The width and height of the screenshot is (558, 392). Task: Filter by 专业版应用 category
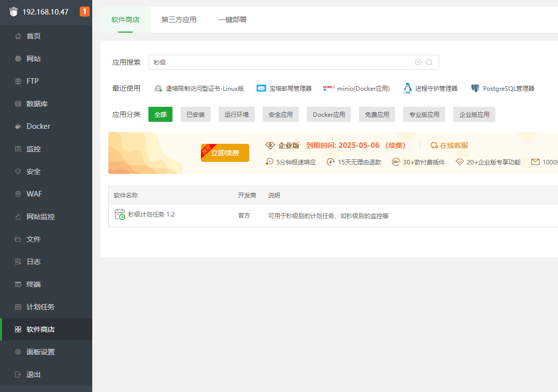click(424, 114)
